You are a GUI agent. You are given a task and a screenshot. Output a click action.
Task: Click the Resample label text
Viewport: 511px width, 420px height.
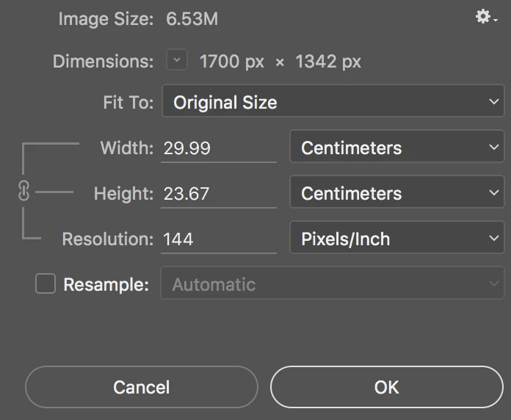pos(106,285)
